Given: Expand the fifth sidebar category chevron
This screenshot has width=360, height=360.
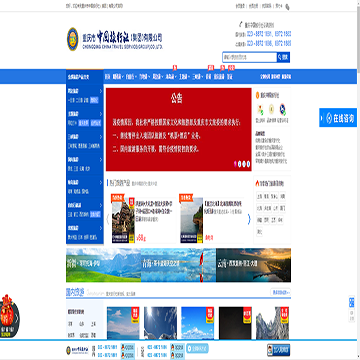Looking at the screenshot, I should [x=101, y=183].
